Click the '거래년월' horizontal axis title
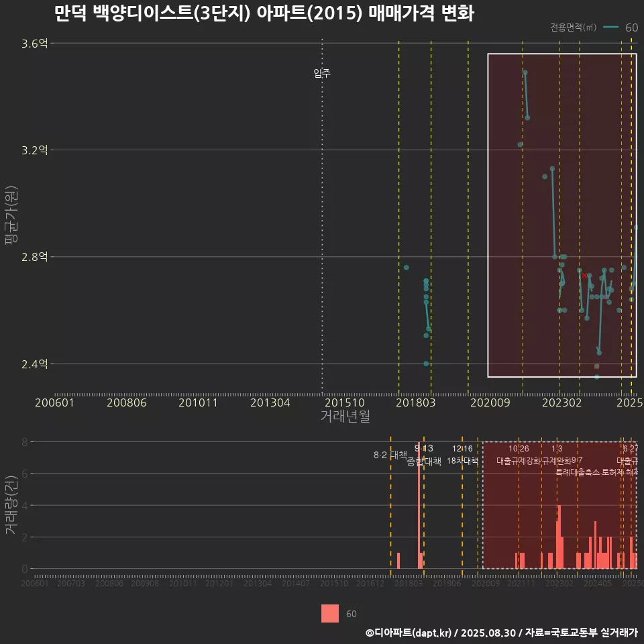The width and height of the screenshot is (644, 644). point(345,416)
